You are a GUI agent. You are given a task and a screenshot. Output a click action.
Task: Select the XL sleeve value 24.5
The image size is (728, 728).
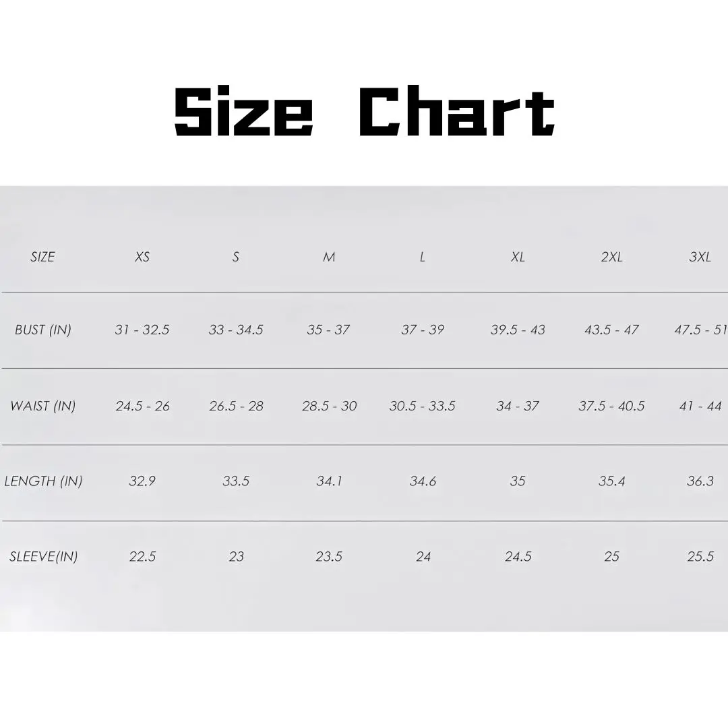(x=518, y=557)
